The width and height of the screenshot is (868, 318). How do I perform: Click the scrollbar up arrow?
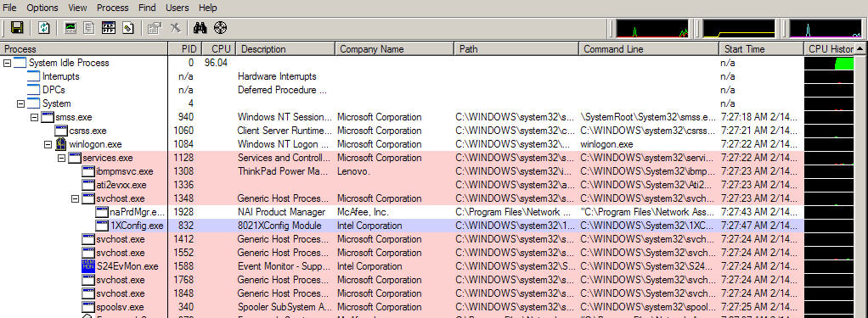[862, 48]
